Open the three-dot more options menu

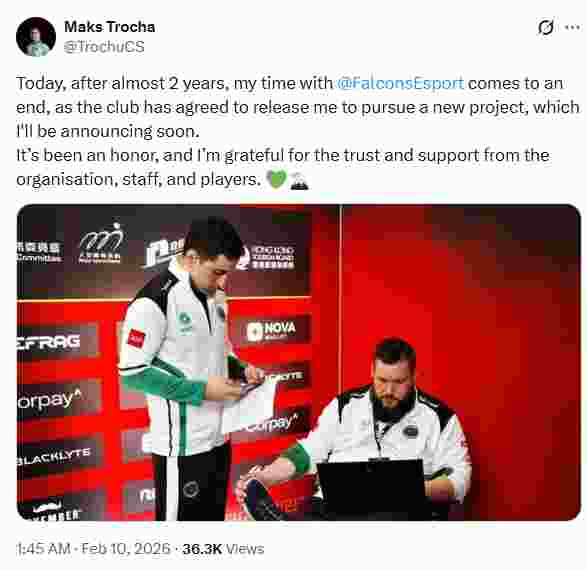coord(572,27)
